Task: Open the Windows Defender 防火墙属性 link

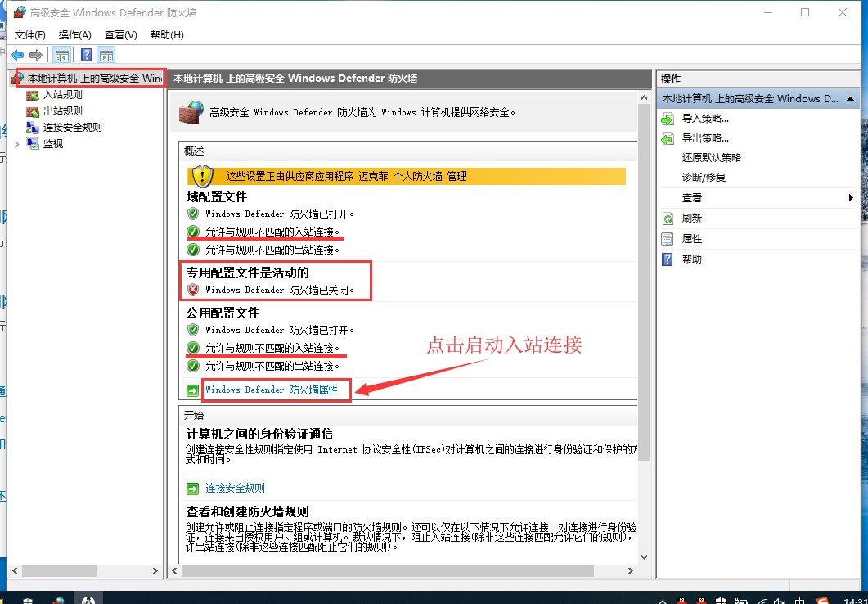Action: click(x=272, y=390)
